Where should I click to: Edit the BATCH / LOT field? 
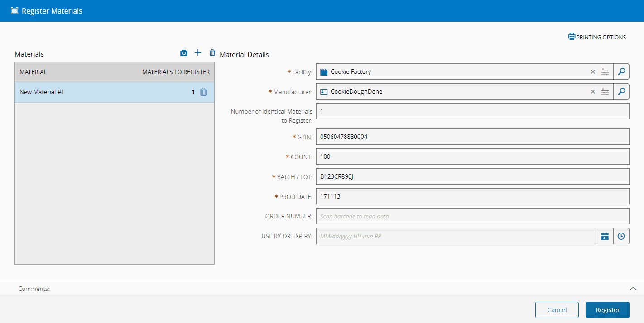472,176
